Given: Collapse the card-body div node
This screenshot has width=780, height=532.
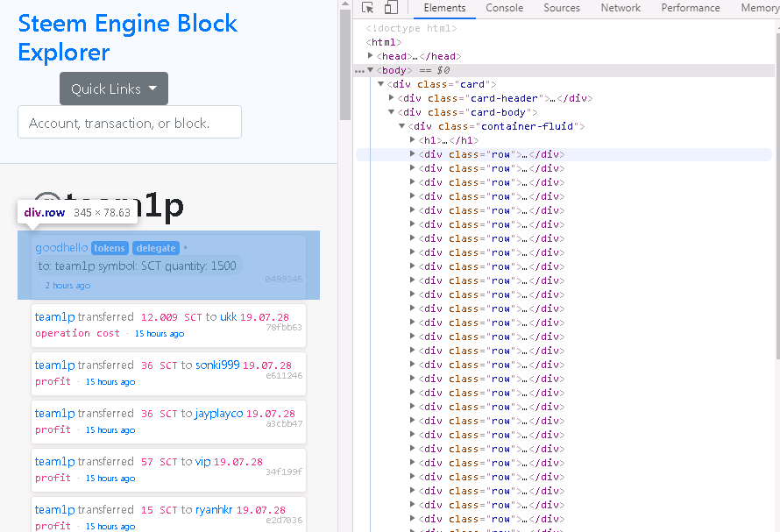Looking at the screenshot, I should click(x=392, y=112).
